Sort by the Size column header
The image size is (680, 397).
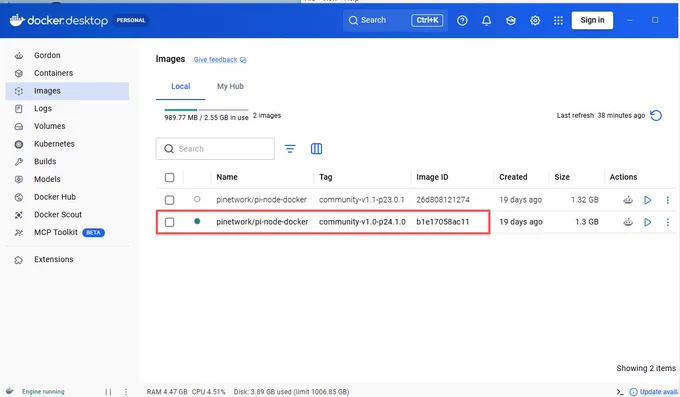click(x=562, y=177)
